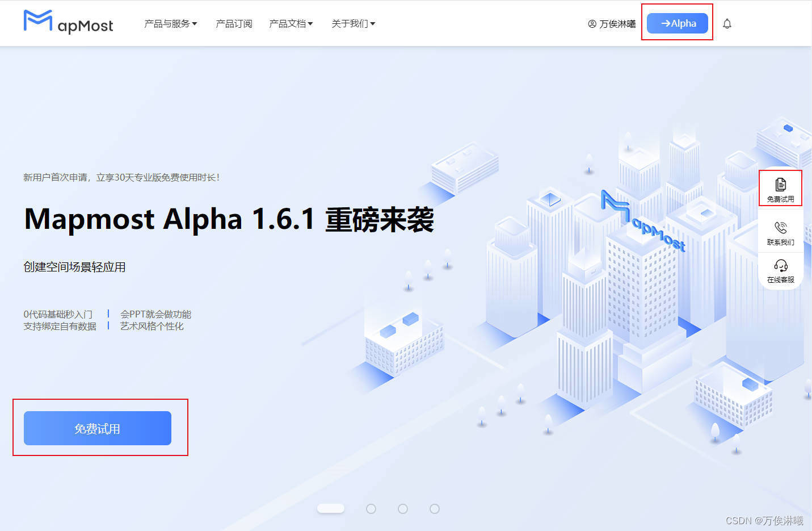Click the user avatar icon beside 万俟淋曦
The width and height of the screenshot is (812, 531).
tap(592, 24)
